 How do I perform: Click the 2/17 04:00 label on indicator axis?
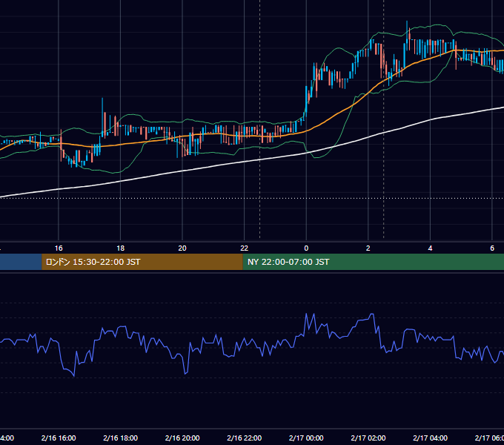430,438
